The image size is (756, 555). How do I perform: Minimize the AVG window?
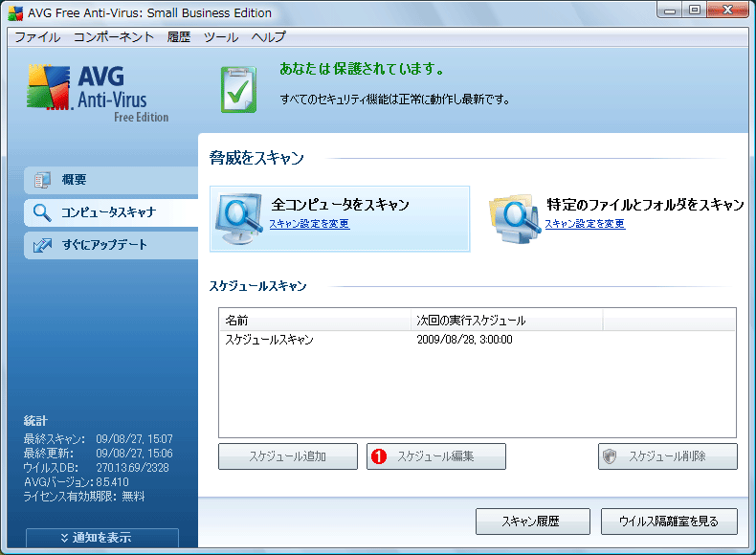[670, 11]
